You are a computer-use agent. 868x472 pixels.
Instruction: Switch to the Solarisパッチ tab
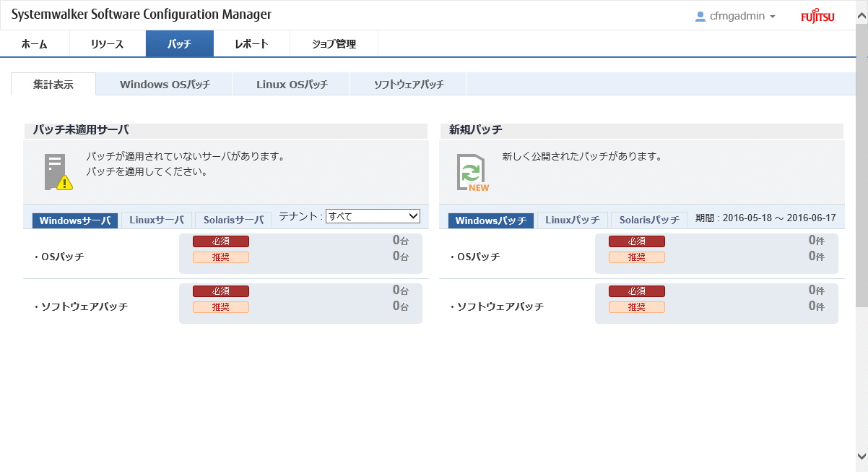point(649,220)
